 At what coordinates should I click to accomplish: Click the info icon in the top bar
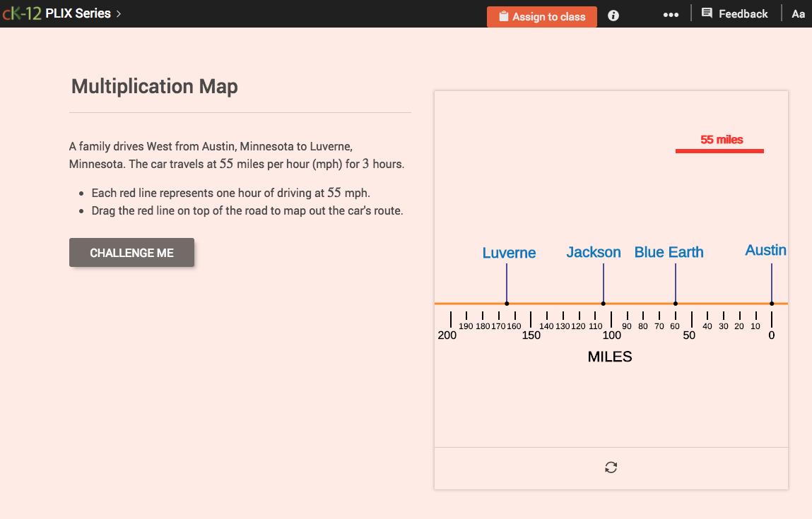click(612, 16)
